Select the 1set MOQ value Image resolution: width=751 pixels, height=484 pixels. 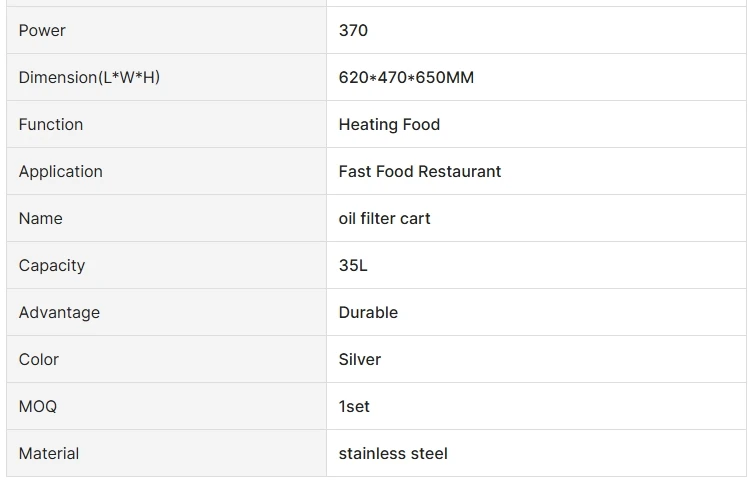(x=354, y=406)
